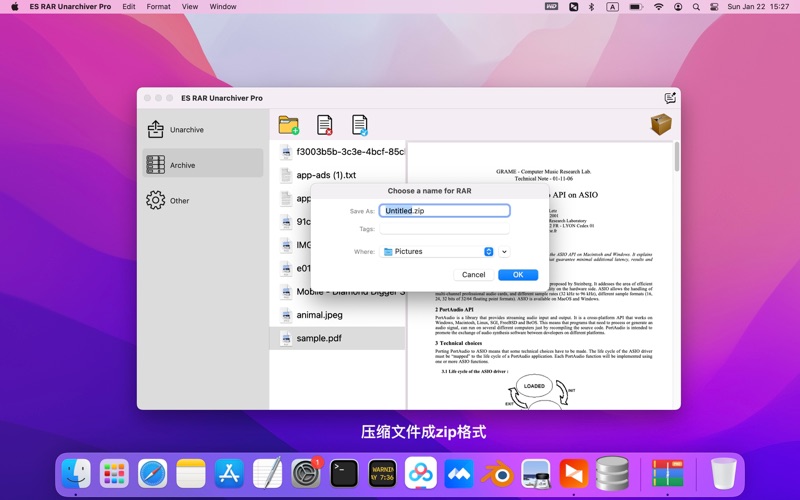The width and height of the screenshot is (800, 500).
Task: Click OK to confirm archive name
Action: 518,274
